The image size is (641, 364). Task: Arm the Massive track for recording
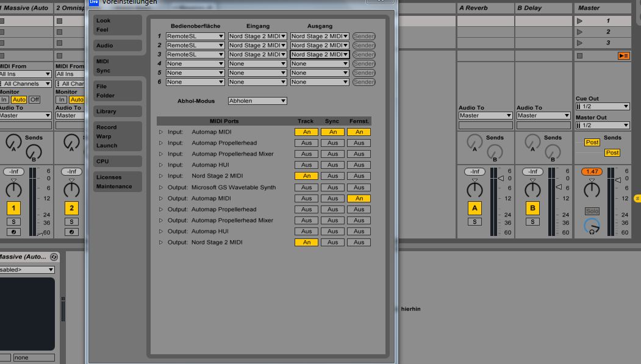click(x=13, y=232)
